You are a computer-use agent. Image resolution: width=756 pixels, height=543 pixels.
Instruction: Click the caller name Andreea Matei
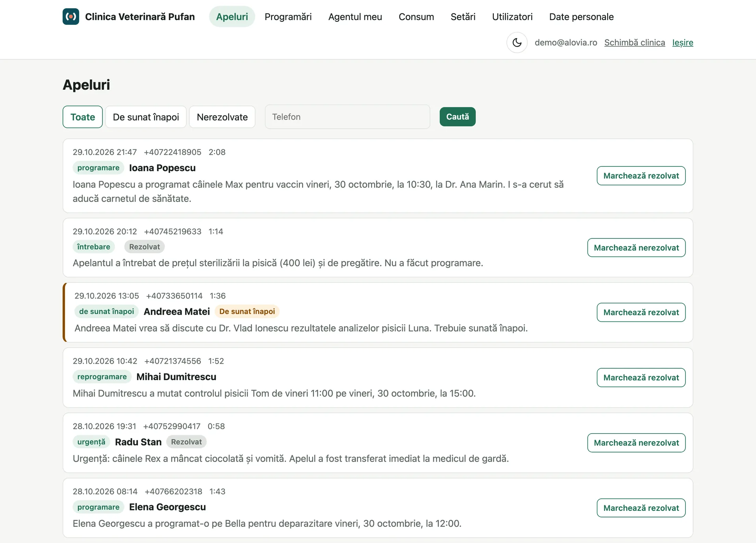pyautogui.click(x=177, y=312)
